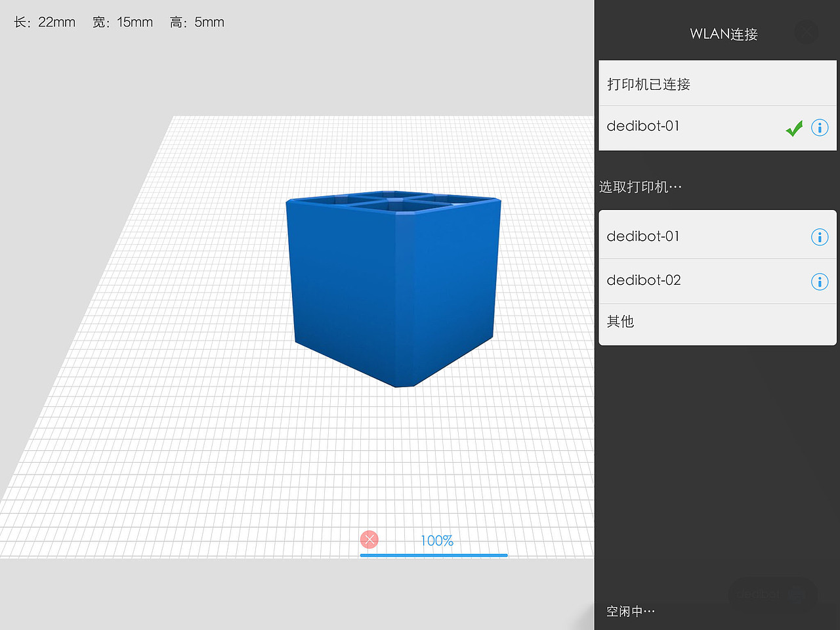The height and width of the screenshot is (630, 840).
Task: Cancel progress with the red X icon
Action: pos(369,539)
